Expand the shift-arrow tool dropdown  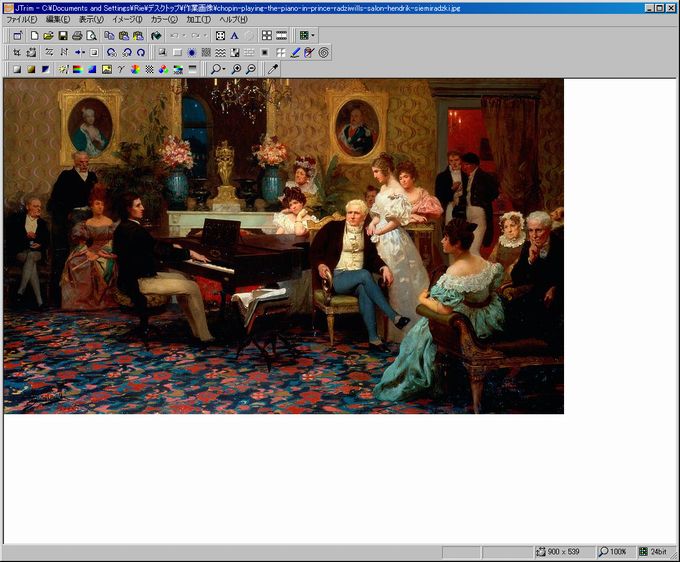point(79,52)
